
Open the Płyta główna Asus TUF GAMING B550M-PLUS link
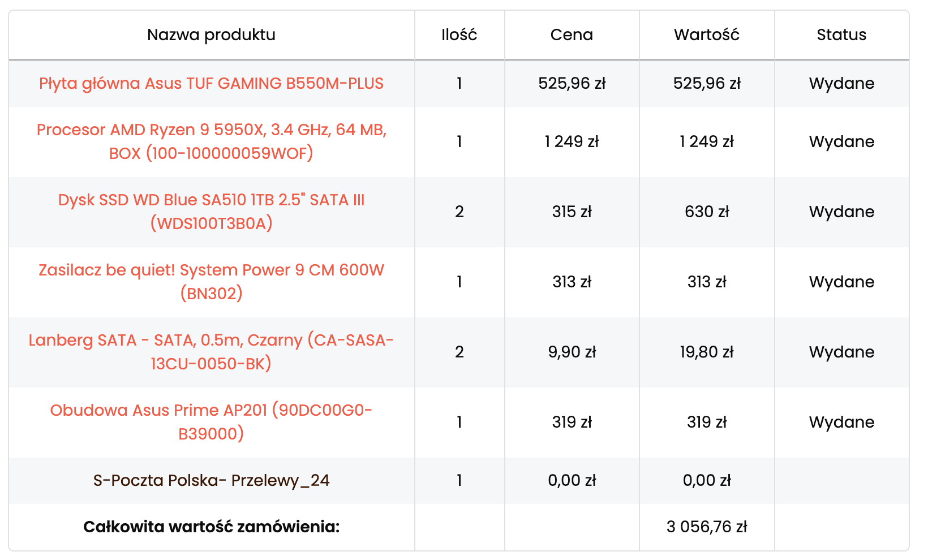pyautogui.click(x=211, y=83)
